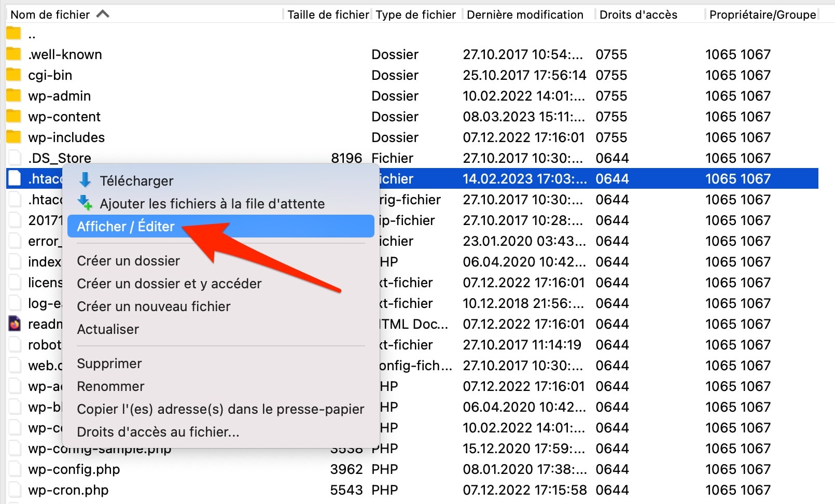835x504 pixels.
Task: Click the sort arrow in Nom de fichier
Action: click(x=103, y=14)
